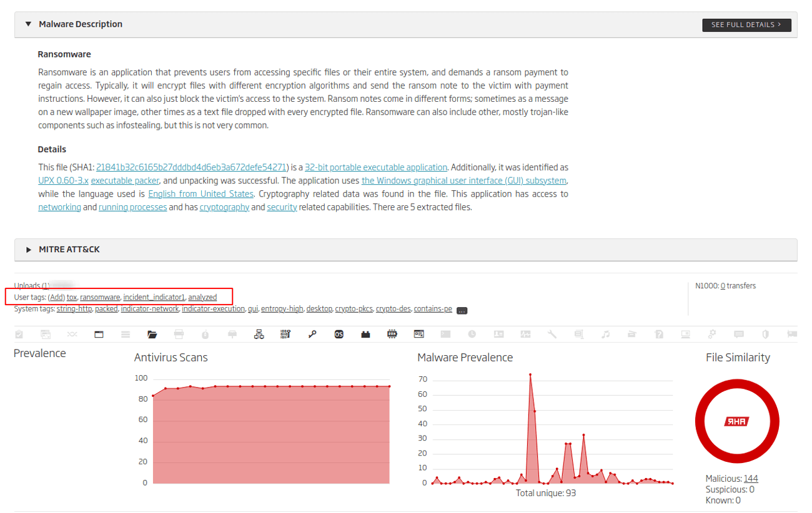Click the (Add) user tag link
The image size is (812, 513).
56,297
